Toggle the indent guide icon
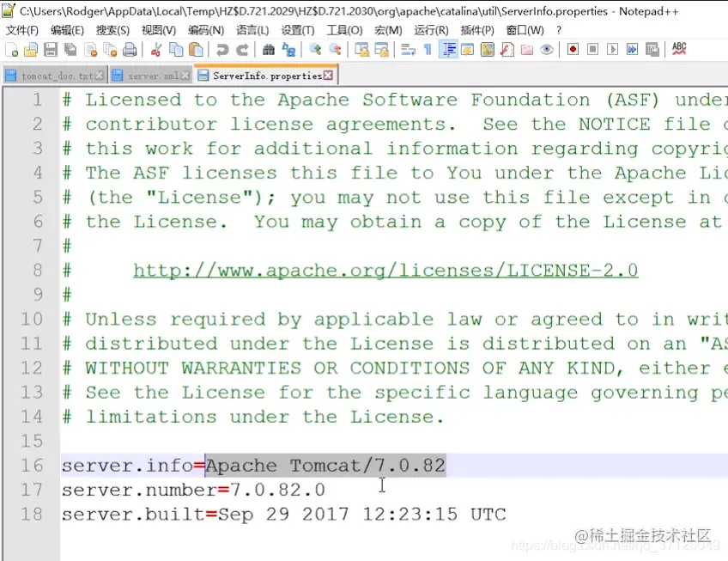The width and height of the screenshot is (728, 561). (x=448, y=50)
